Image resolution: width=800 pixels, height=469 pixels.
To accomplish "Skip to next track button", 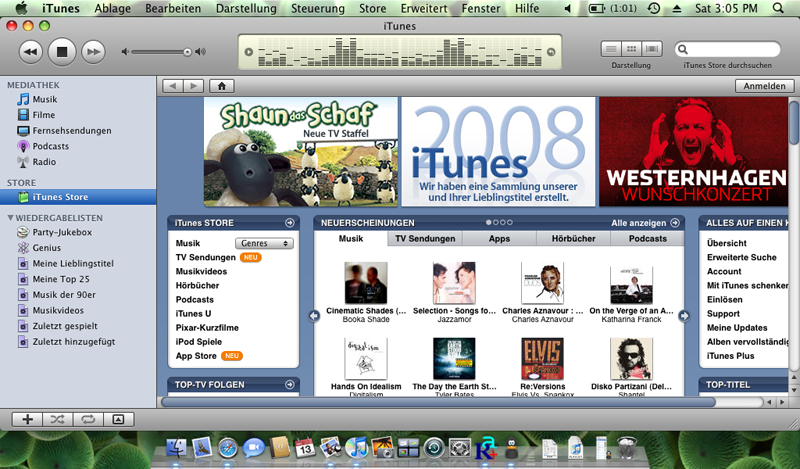I will pos(92,50).
